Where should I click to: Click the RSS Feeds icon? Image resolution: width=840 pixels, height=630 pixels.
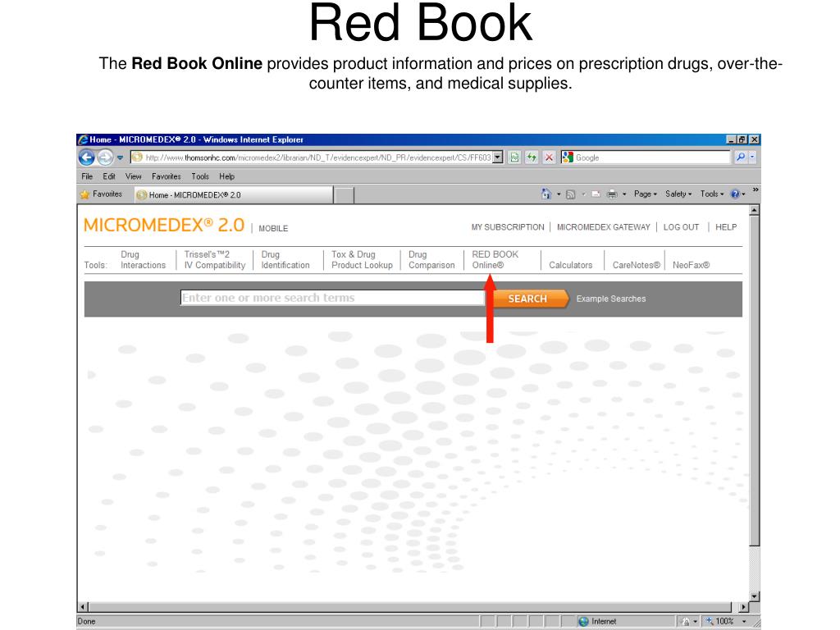point(571,194)
